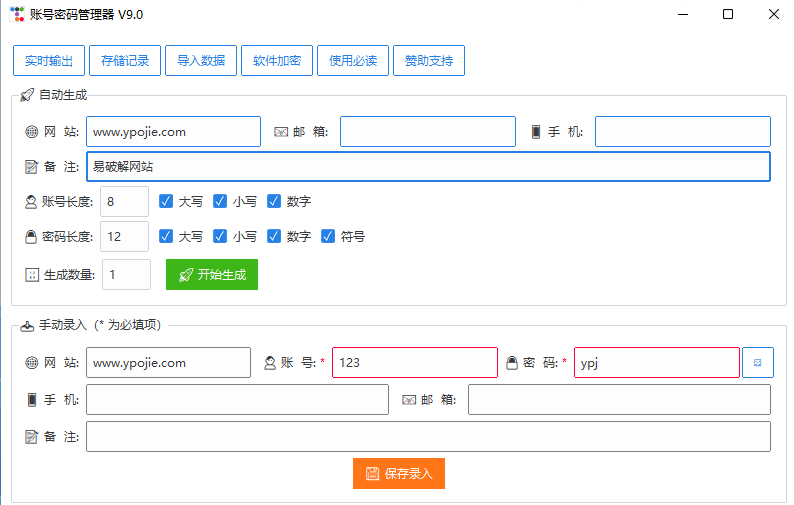
Task: Focus the 自动生成 website field
Action: pyautogui.click(x=174, y=132)
